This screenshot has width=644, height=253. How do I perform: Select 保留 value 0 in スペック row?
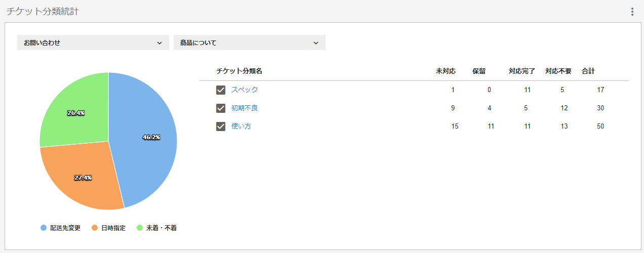click(489, 90)
